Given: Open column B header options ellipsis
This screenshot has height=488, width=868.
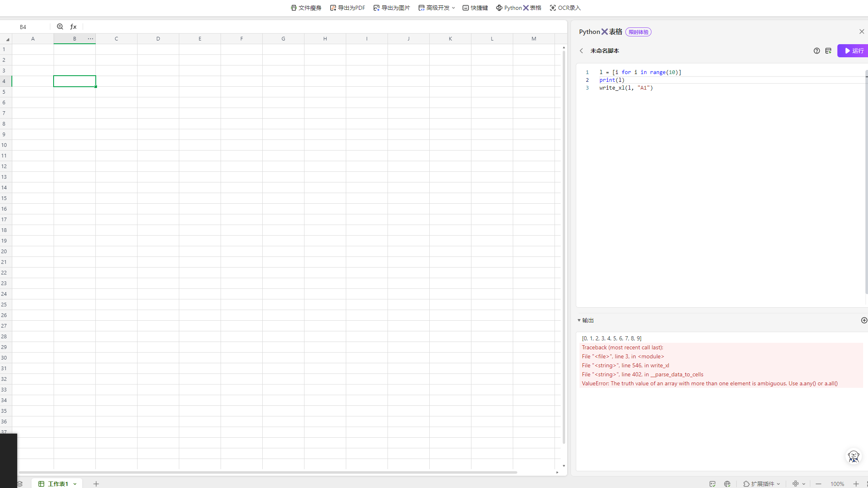Looking at the screenshot, I should pos(90,38).
